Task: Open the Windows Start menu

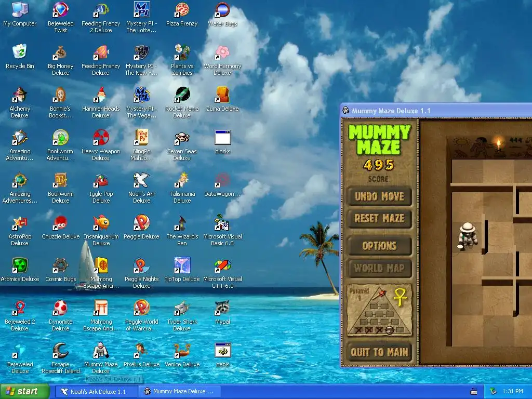Action: (x=24, y=392)
